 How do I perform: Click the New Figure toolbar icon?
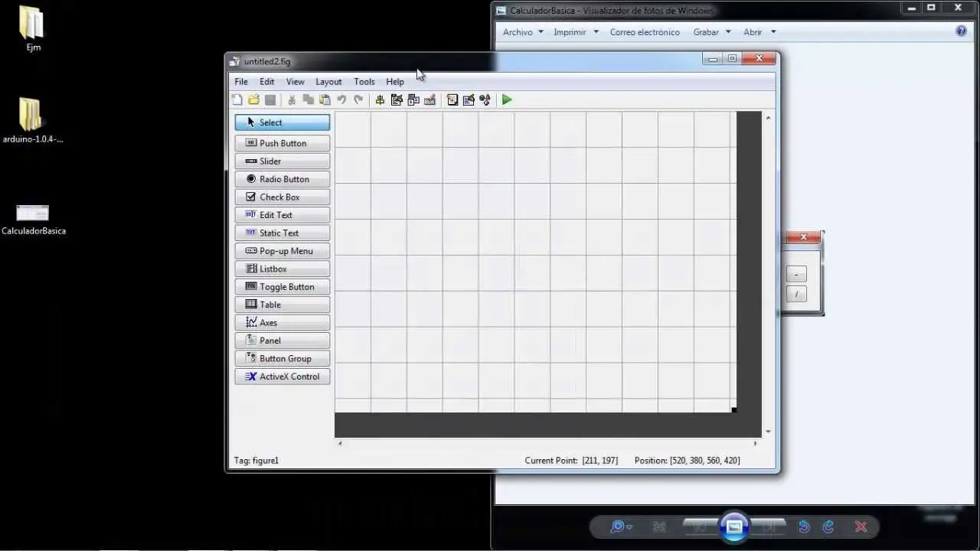click(237, 99)
